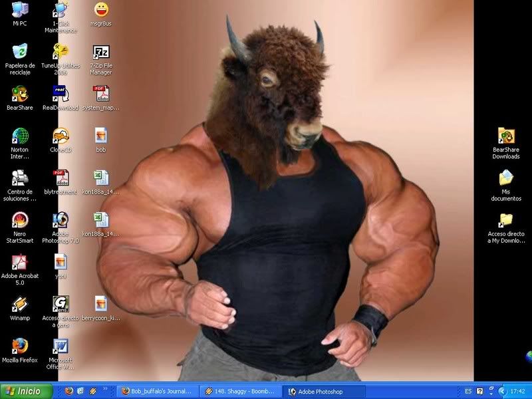
Task: Click the CloneCD desktop shortcut
Action: point(61,136)
